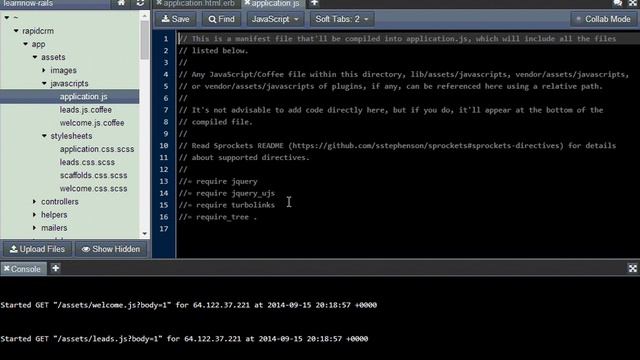Click line number 13 in gutter

[x=164, y=181]
